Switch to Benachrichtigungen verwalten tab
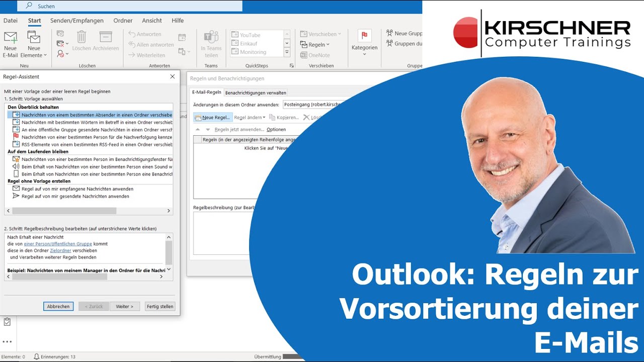 click(256, 93)
